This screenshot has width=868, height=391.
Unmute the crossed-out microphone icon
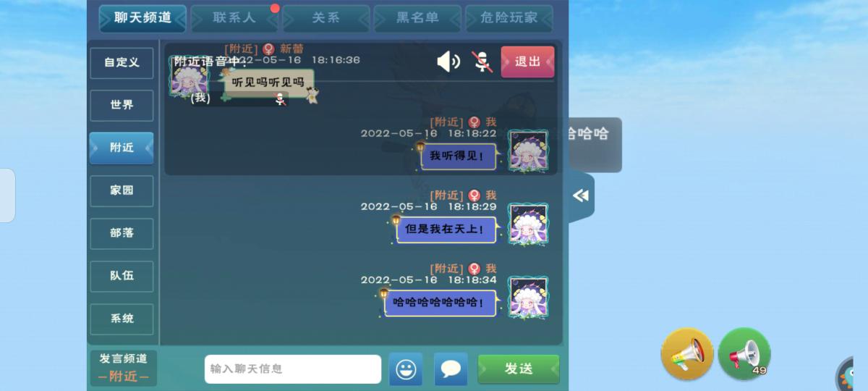point(482,62)
